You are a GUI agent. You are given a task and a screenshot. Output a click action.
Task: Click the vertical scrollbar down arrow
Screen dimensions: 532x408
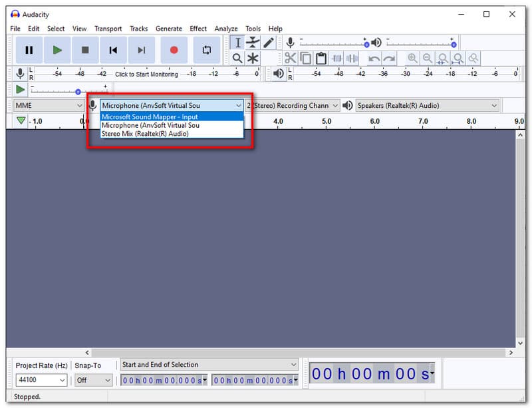point(520,343)
